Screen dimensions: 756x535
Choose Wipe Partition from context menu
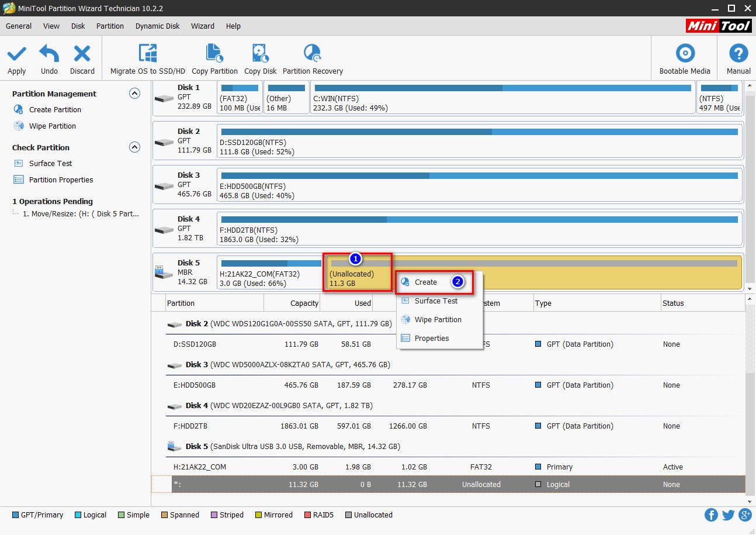(439, 319)
